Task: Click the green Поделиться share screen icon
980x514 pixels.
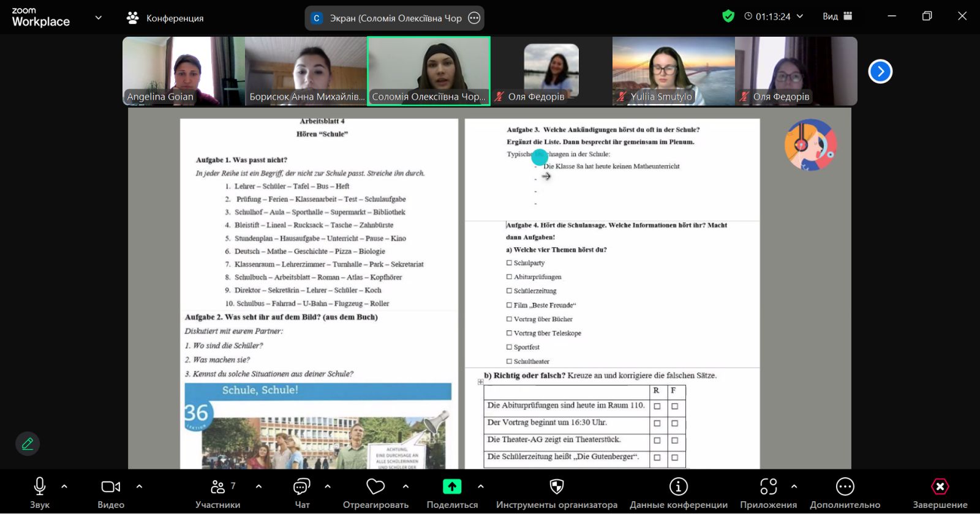Action: (452, 486)
